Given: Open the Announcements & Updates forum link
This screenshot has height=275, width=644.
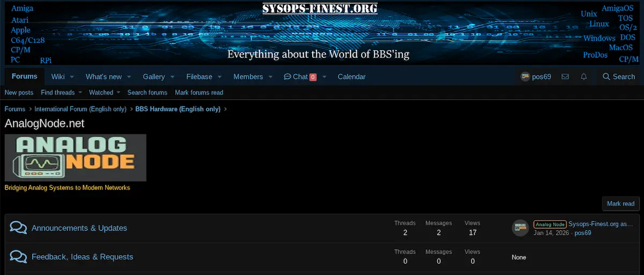Looking at the screenshot, I should pos(79,228).
